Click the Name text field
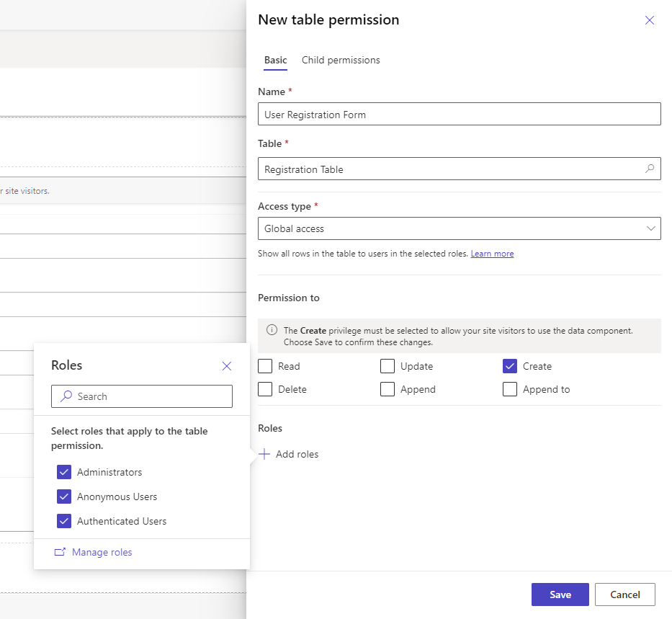Viewport: 672px width, 619px height. pyautogui.click(x=459, y=115)
